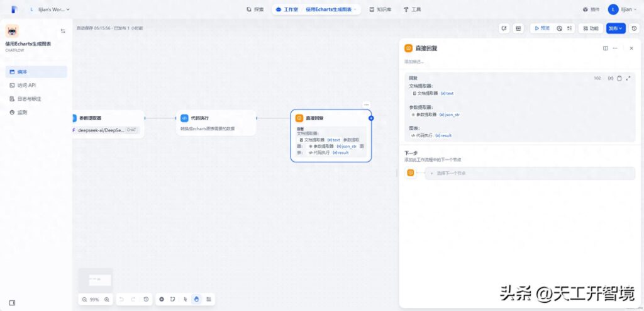Viewport: 644px width, 311px height.
Task: Click the 预览 preview button
Action: 540,28
